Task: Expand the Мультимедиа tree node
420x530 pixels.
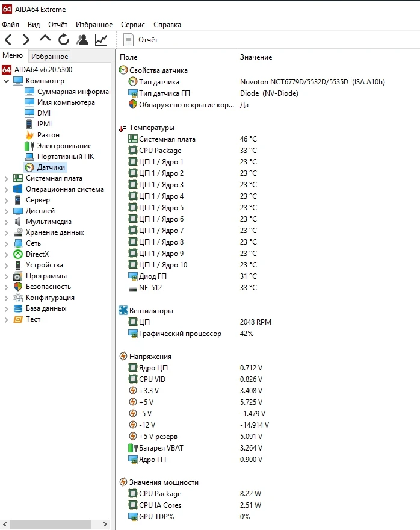Action: (x=6, y=222)
